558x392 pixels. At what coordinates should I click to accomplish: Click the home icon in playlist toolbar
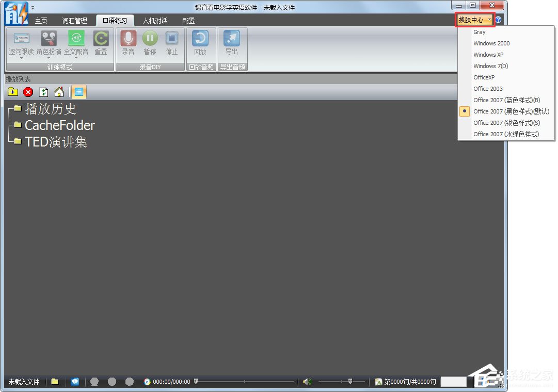59,92
